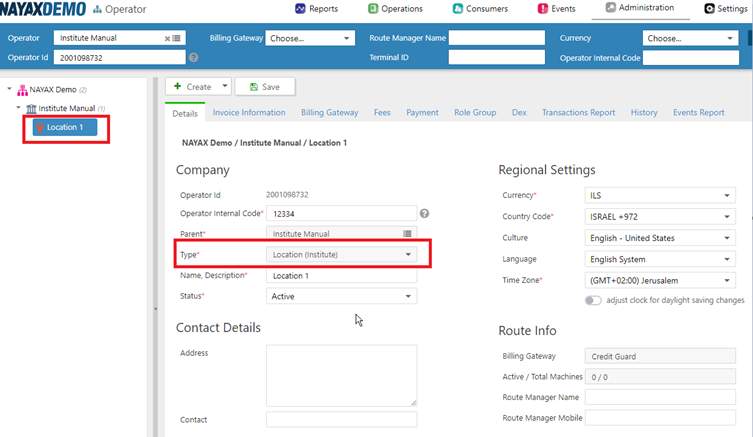Clear the Operator filter with X
The width and height of the screenshot is (753, 437).
(x=167, y=38)
